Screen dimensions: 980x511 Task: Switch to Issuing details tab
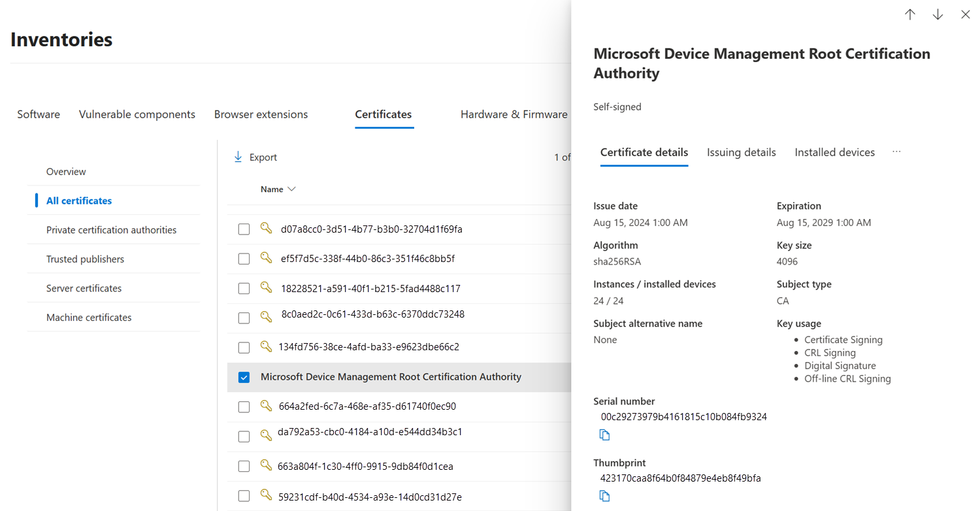click(x=741, y=152)
